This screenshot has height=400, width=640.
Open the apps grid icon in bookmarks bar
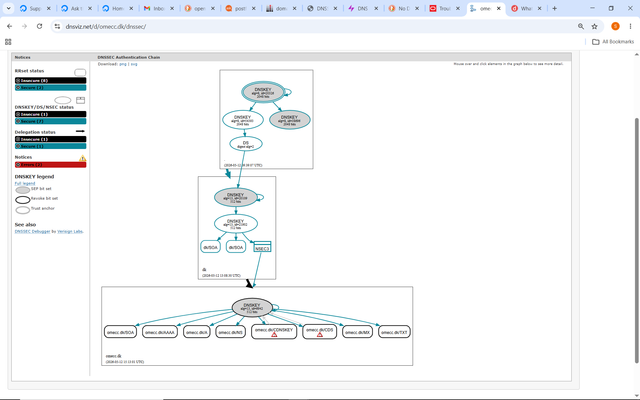[8, 42]
